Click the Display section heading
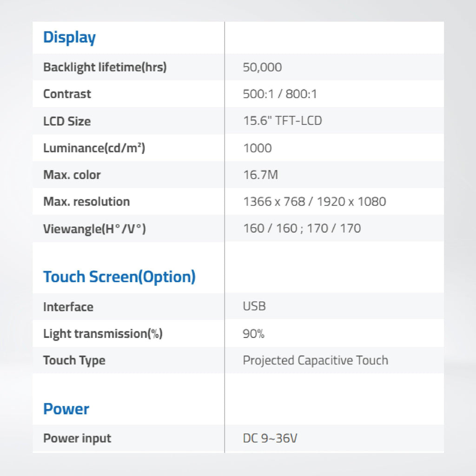Screen dimensions: 476x476 [x=70, y=38]
